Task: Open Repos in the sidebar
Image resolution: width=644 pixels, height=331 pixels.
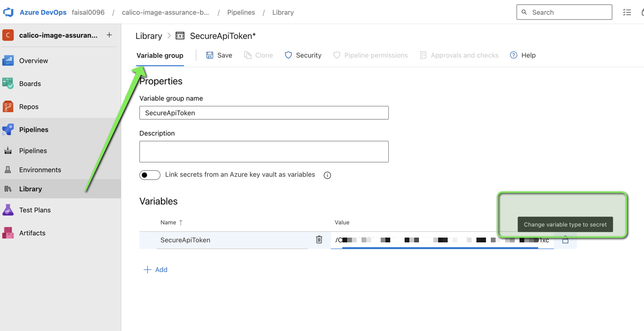Action: tap(29, 106)
